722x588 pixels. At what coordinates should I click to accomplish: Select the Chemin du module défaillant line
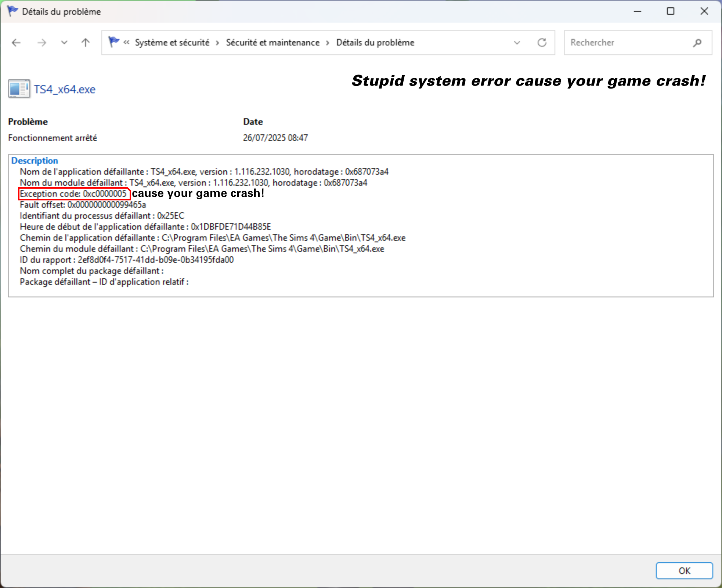202,249
